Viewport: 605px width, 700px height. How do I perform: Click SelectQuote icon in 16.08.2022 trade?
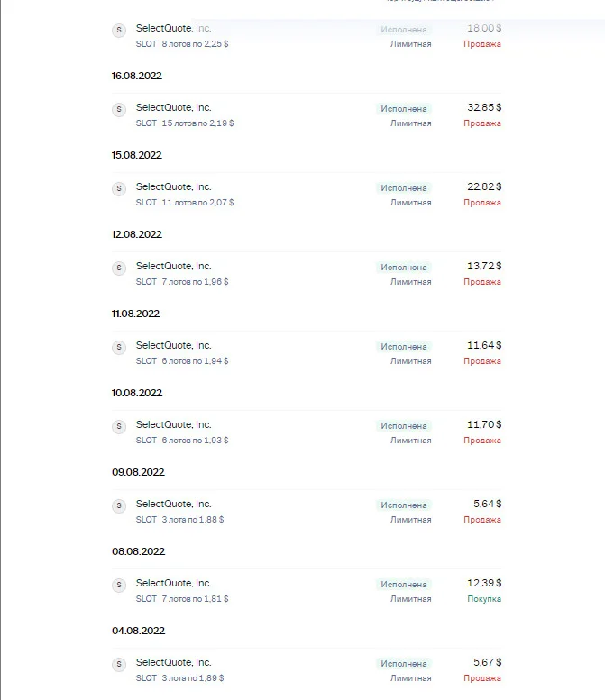point(119,109)
